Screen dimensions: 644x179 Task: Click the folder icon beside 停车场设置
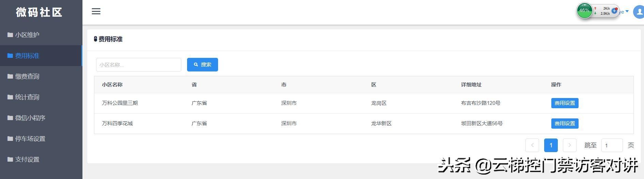pyautogui.click(x=10, y=139)
